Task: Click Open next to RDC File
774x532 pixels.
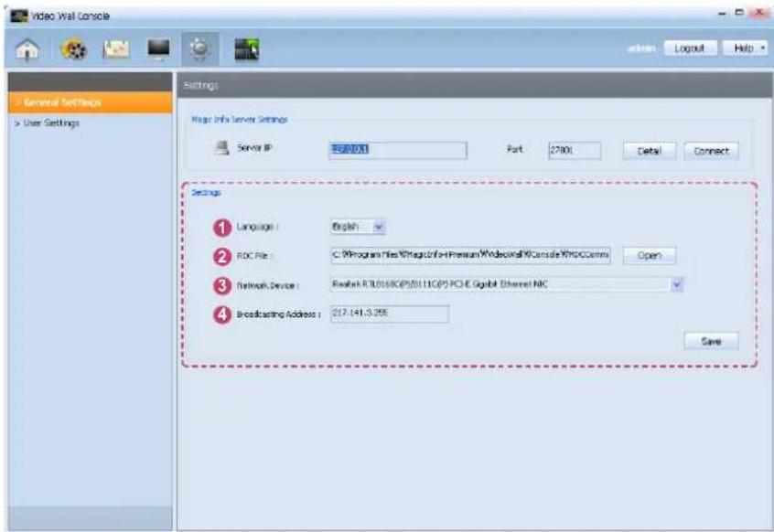Action: [649, 255]
